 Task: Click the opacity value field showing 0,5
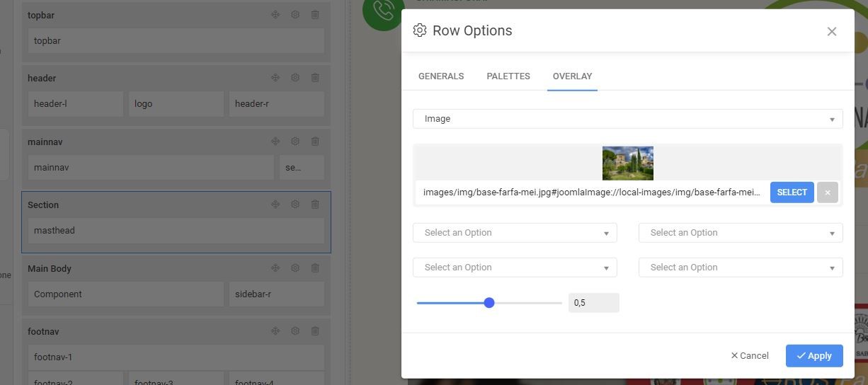click(593, 303)
